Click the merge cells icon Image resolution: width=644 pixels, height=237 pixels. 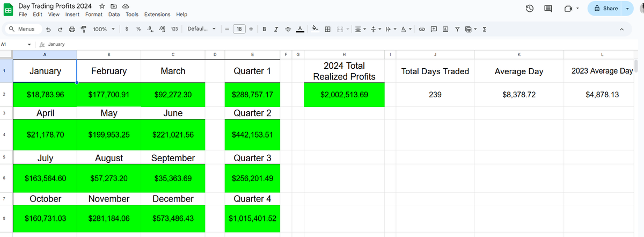point(340,29)
